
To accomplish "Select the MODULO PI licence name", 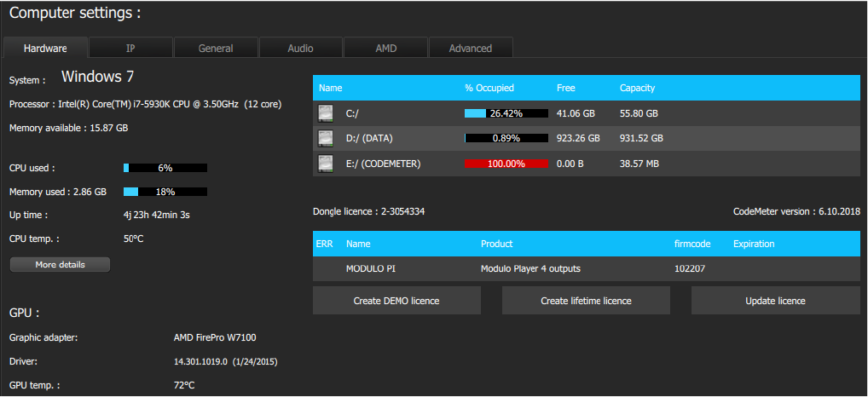I will (371, 269).
